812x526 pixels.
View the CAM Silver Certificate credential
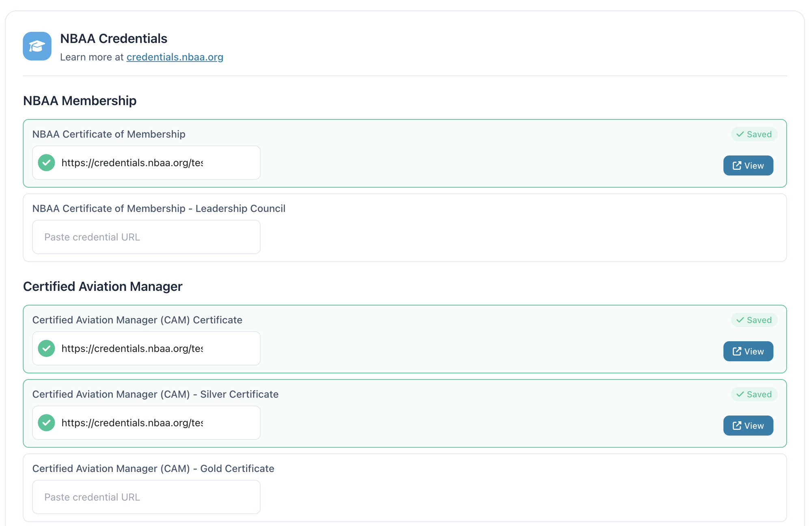click(748, 426)
